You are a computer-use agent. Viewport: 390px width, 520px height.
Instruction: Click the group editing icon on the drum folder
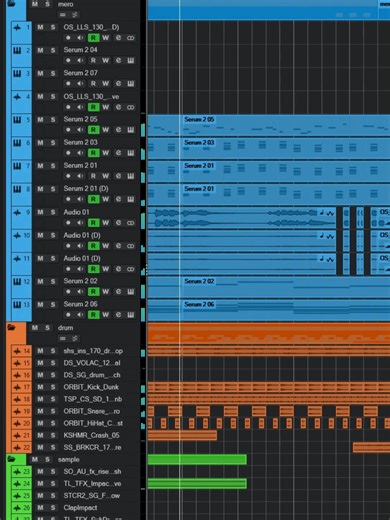tap(63, 338)
